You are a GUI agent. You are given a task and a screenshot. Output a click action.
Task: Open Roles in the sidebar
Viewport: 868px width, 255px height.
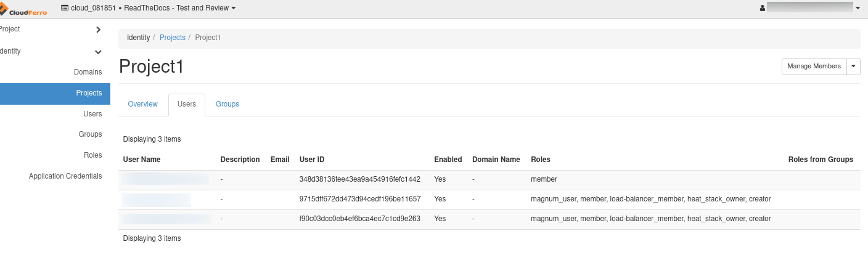tap(92, 155)
